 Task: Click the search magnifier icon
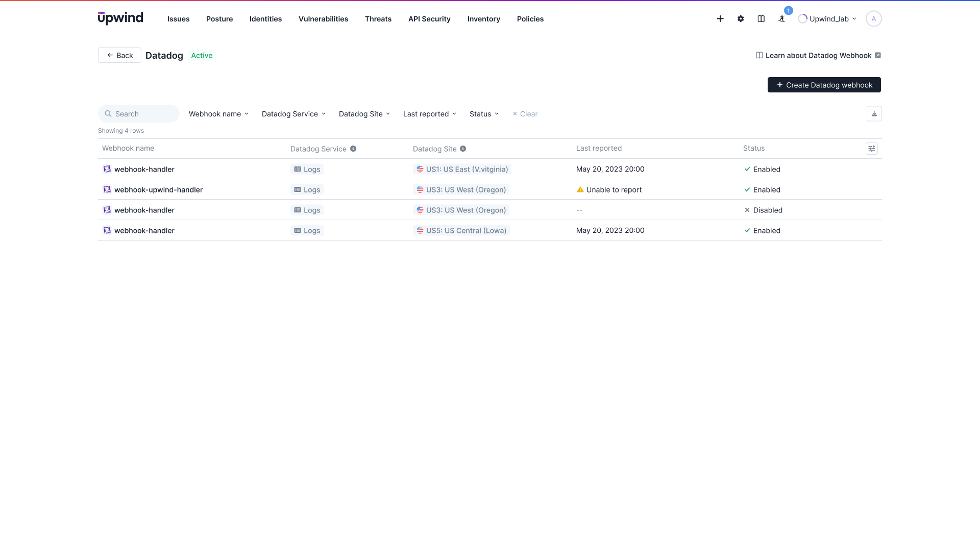click(108, 113)
